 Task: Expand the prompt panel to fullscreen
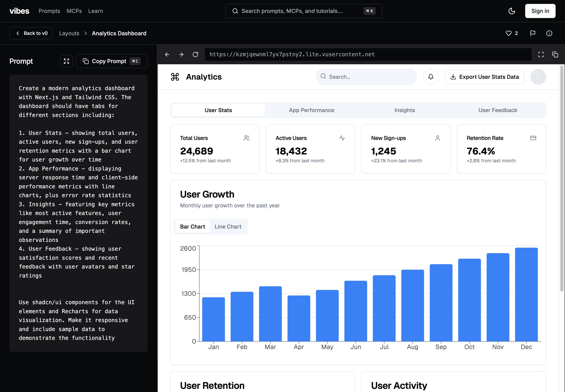[66, 61]
